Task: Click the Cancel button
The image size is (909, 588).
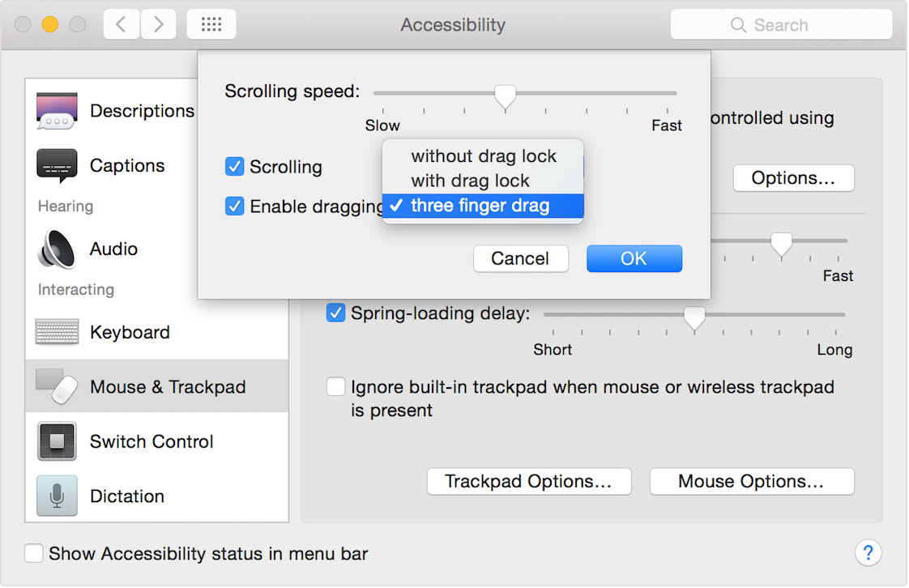Action: pyautogui.click(x=521, y=258)
